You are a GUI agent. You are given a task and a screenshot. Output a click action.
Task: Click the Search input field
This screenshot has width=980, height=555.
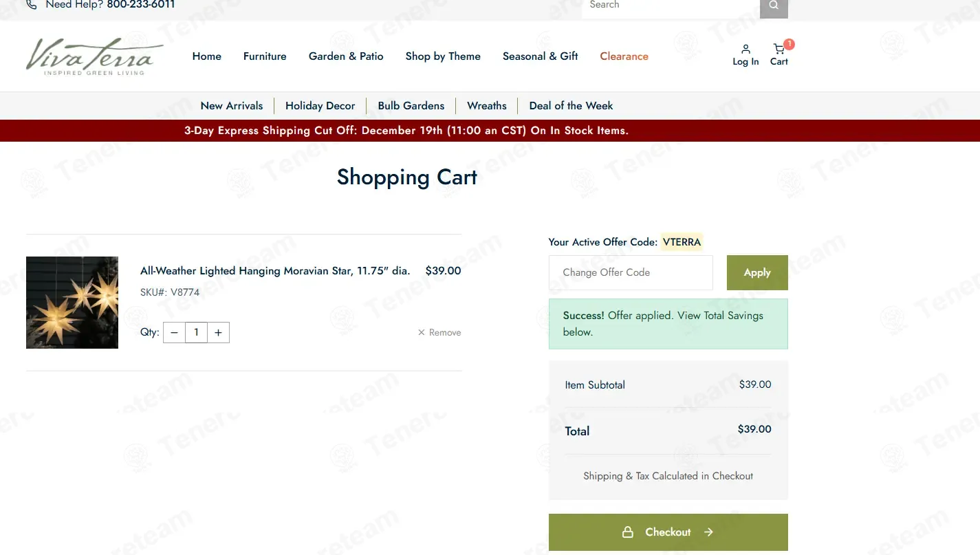tap(671, 6)
